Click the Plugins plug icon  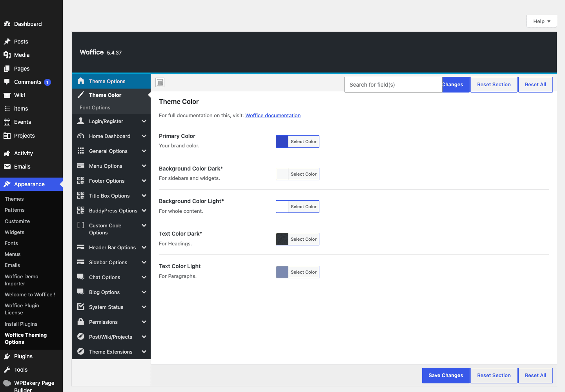click(x=7, y=356)
